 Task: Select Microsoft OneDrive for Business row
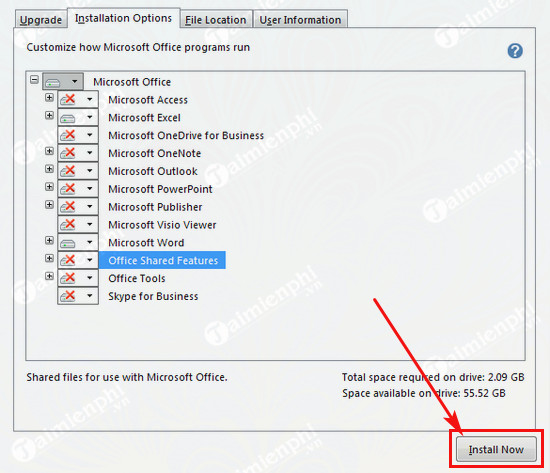(186, 136)
